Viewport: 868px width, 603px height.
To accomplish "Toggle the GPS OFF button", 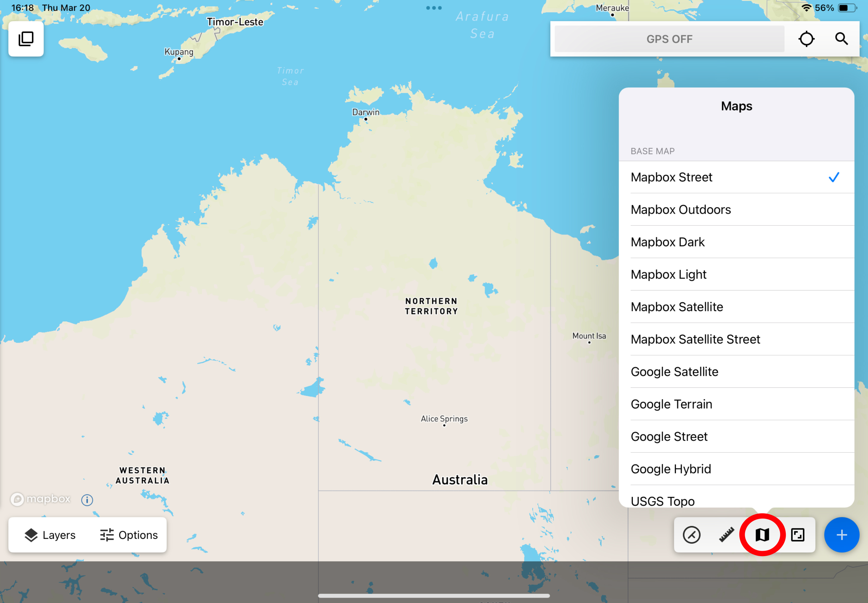I will [669, 39].
